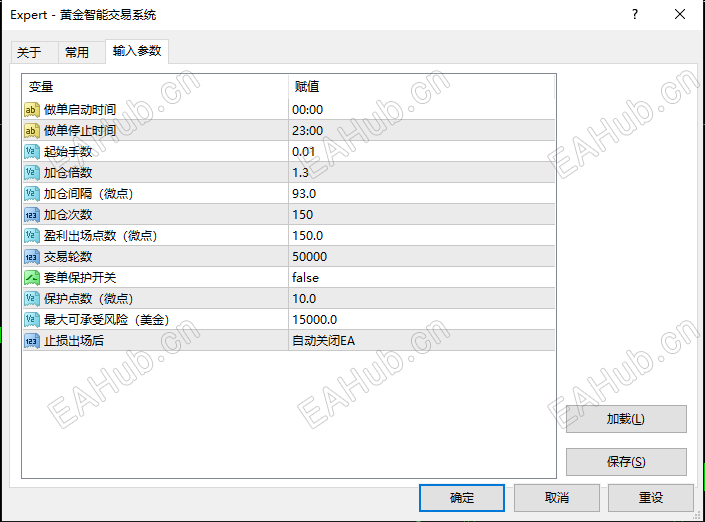Viewport: 705px width, 522px height.
Task: Select the 加仓倍数 variable name
Action: coord(68,173)
